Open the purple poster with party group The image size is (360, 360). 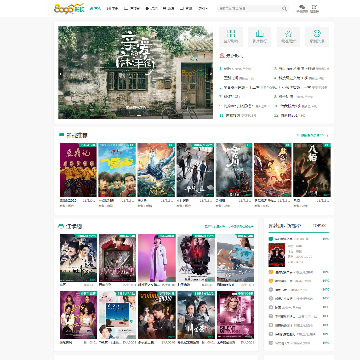78,315
